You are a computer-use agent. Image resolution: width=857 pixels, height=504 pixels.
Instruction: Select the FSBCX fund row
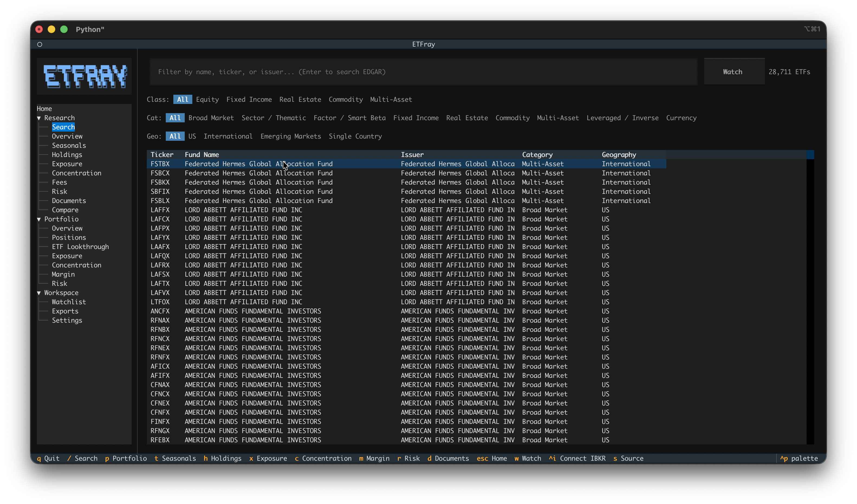(406, 173)
